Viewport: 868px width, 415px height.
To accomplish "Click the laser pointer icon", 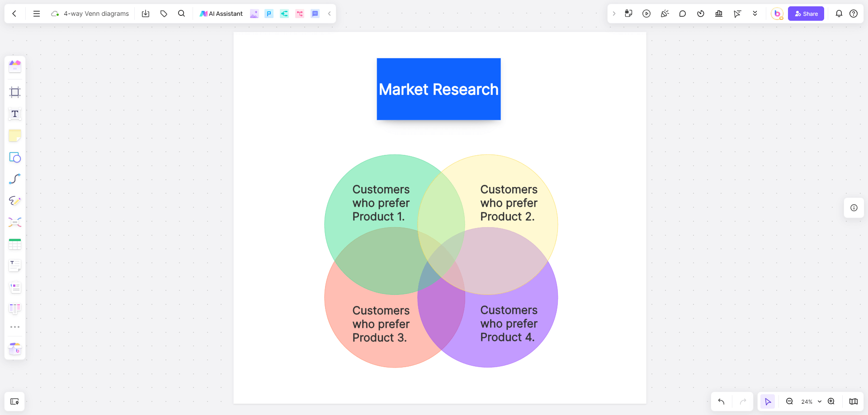I will (x=737, y=14).
